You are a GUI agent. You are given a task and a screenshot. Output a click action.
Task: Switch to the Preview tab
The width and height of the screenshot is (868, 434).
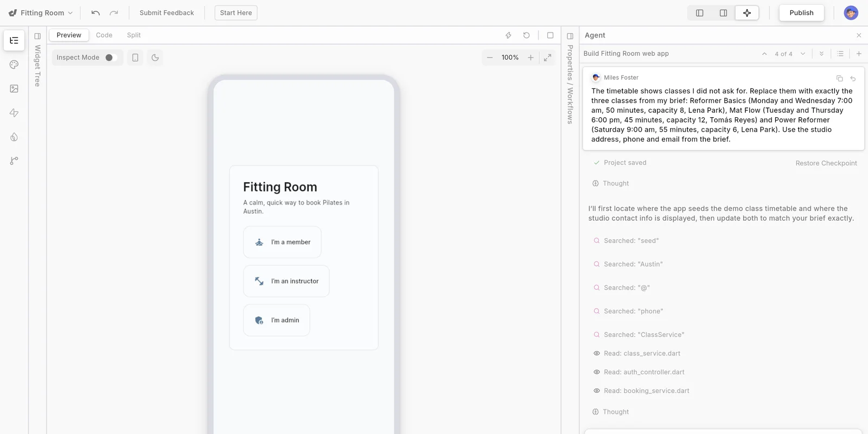coord(69,35)
